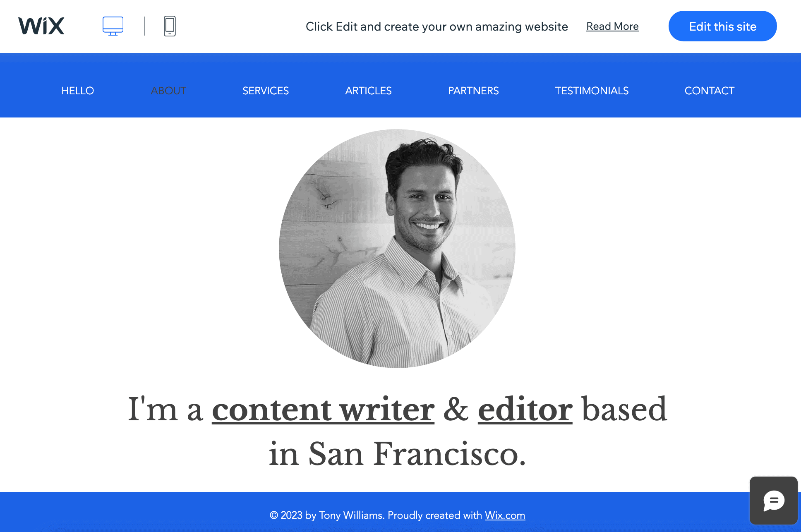Click the Edit this site button

722,26
